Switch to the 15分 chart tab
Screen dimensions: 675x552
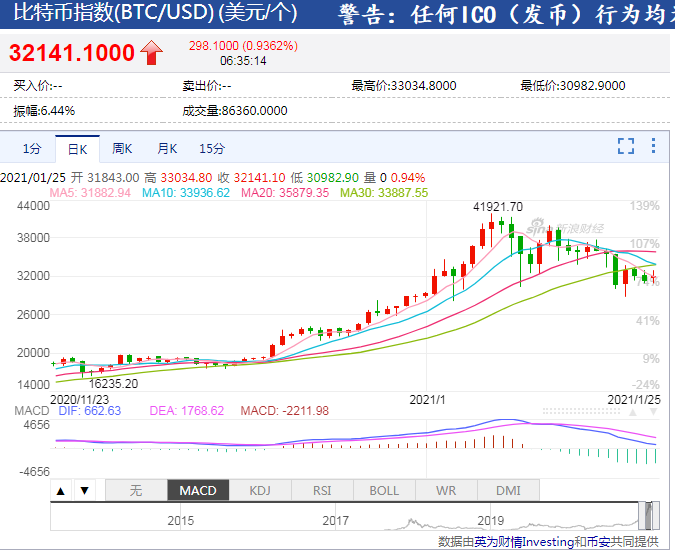pyautogui.click(x=212, y=149)
